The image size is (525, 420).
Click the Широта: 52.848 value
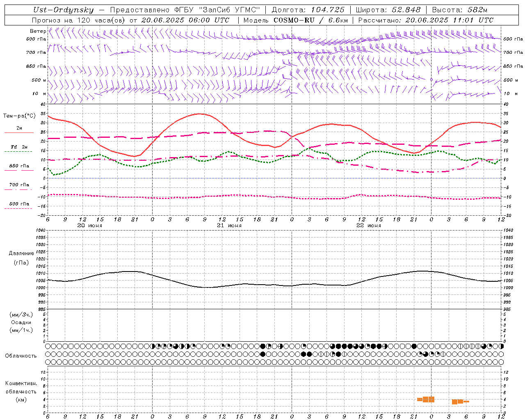388,10
